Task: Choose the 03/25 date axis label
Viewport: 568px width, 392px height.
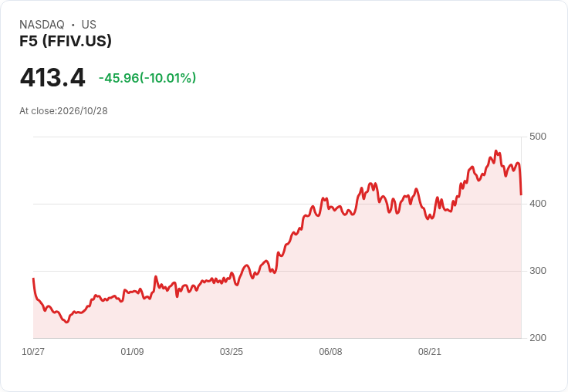Action: (232, 351)
